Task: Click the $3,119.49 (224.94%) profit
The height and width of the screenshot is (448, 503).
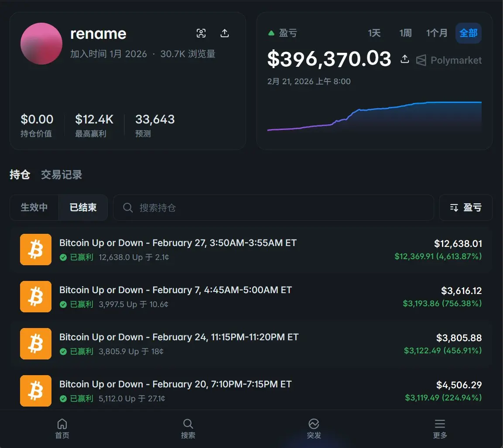Action: click(443, 398)
